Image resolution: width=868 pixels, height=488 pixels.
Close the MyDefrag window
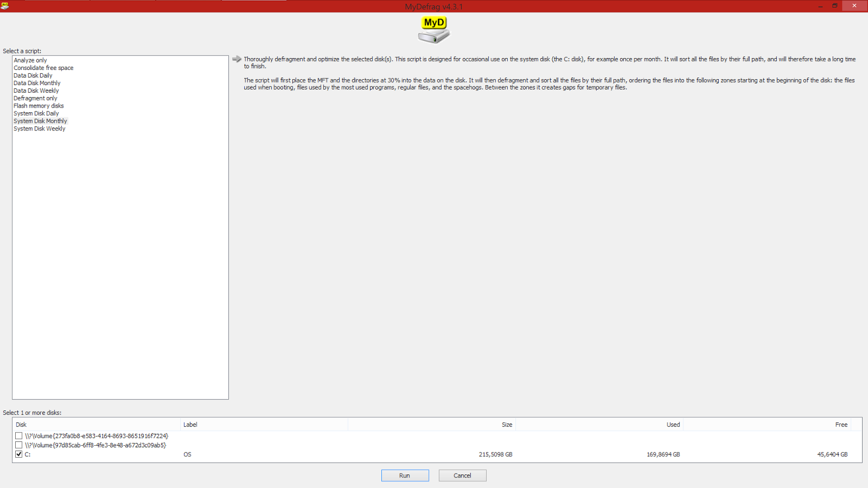pyautogui.click(x=854, y=6)
